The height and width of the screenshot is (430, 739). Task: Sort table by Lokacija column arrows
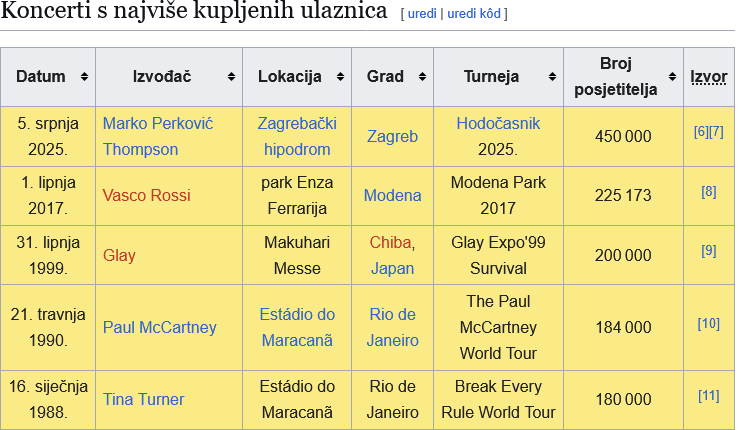click(340, 76)
